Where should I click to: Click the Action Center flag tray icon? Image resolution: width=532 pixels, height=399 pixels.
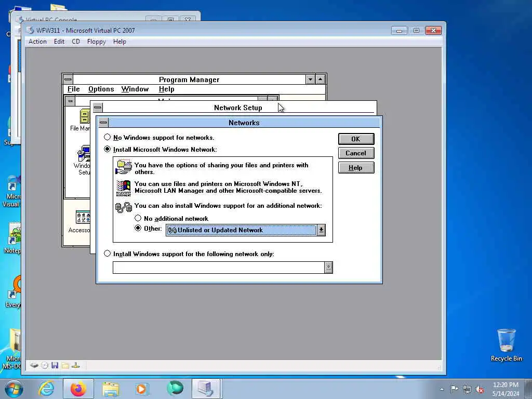(x=454, y=389)
